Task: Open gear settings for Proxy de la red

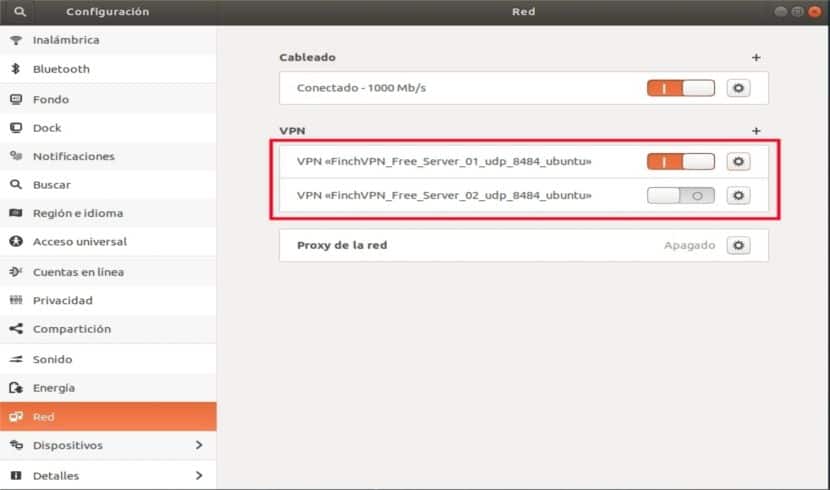Action: pyautogui.click(x=738, y=245)
